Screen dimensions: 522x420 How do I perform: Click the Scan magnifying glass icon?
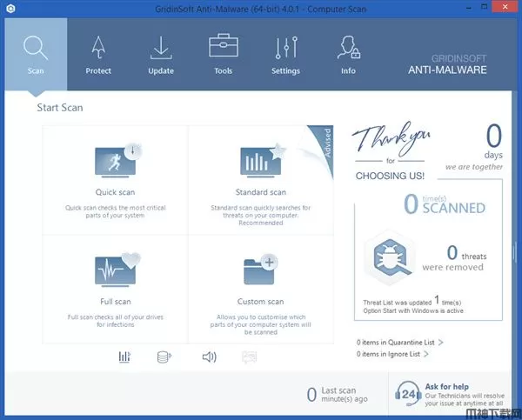pos(36,48)
